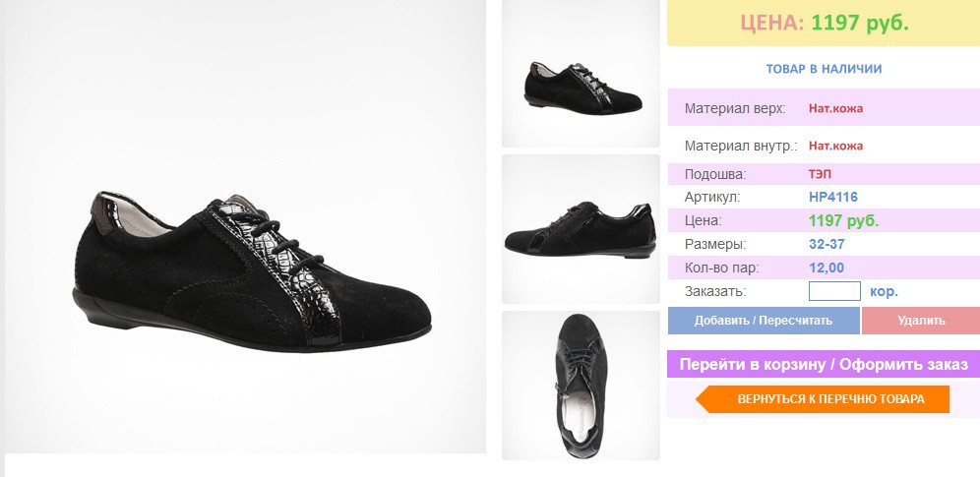Click the Добавить / Пересчитать button
This screenshot has height=477, width=980.
[764, 321]
